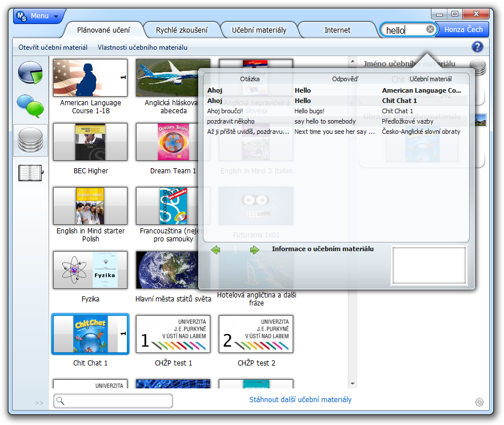
Task: Click Stáhnout další učební materiály link
Action: (x=300, y=400)
